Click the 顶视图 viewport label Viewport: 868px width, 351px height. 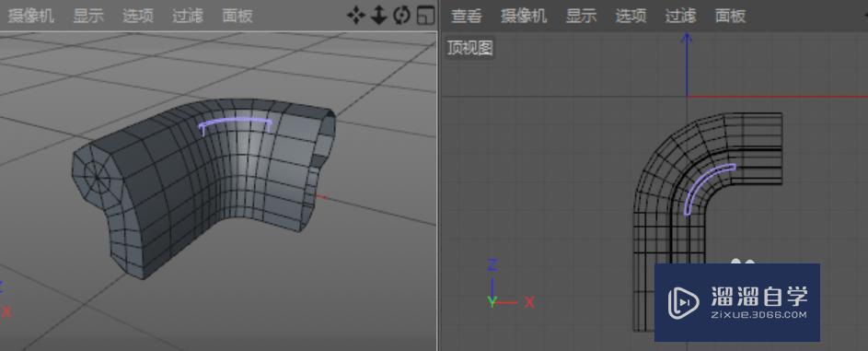tap(470, 48)
